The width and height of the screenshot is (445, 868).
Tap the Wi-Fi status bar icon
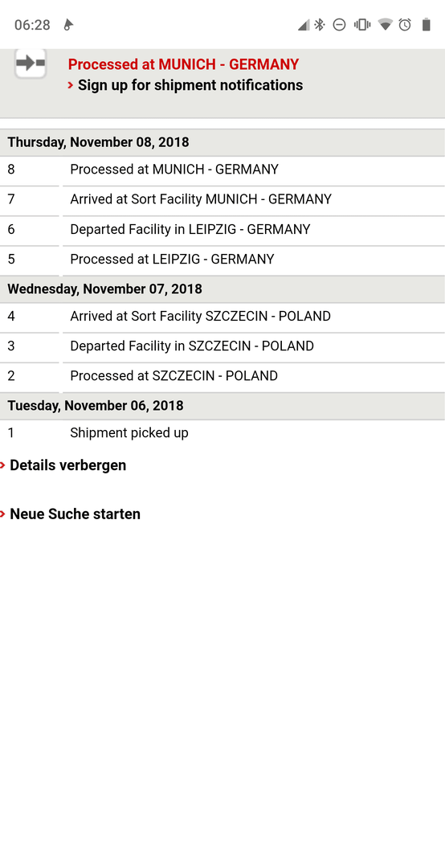click(x=386, y=24)
